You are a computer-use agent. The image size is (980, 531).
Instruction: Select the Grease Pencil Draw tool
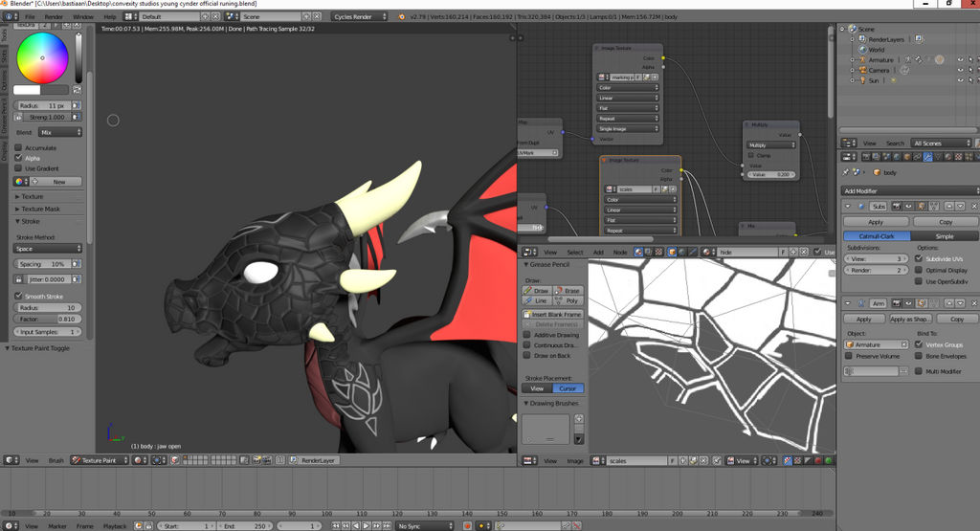(536, 291)
